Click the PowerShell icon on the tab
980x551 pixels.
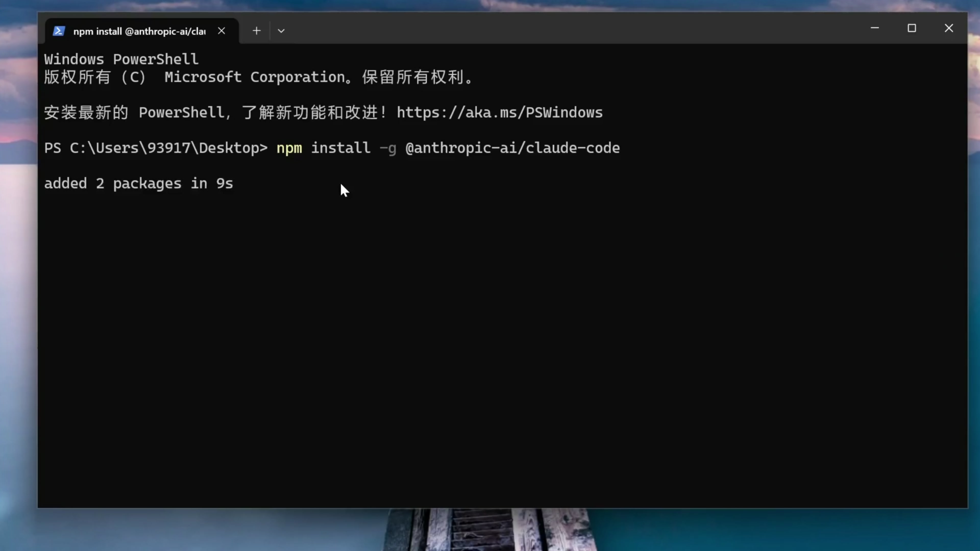coord(59,31)
